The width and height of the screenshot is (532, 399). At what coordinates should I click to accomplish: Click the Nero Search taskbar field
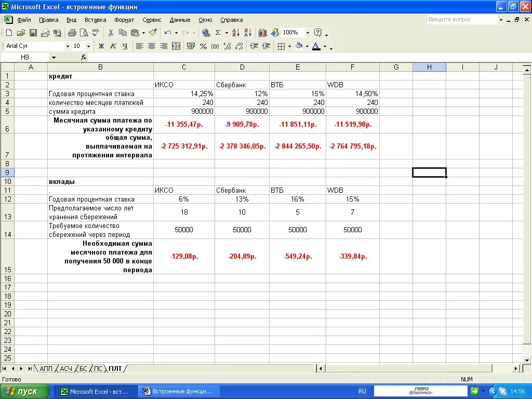click(x=421, y=391)
